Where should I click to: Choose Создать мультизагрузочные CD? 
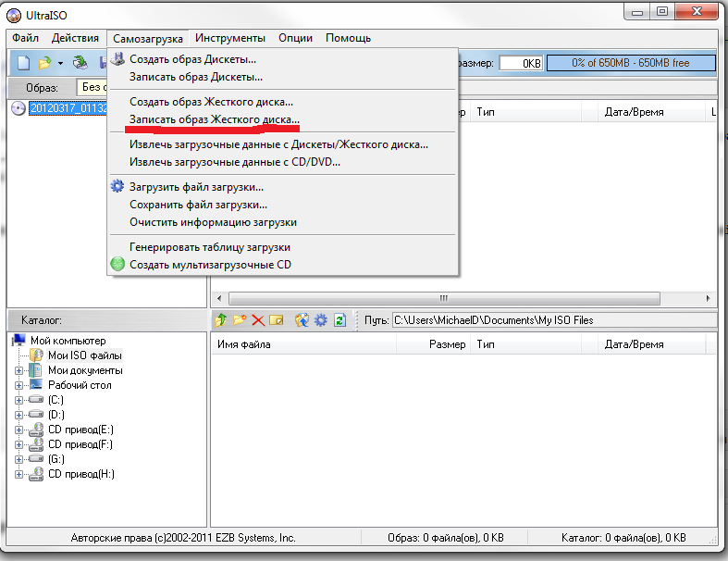[x=283, y=265]
